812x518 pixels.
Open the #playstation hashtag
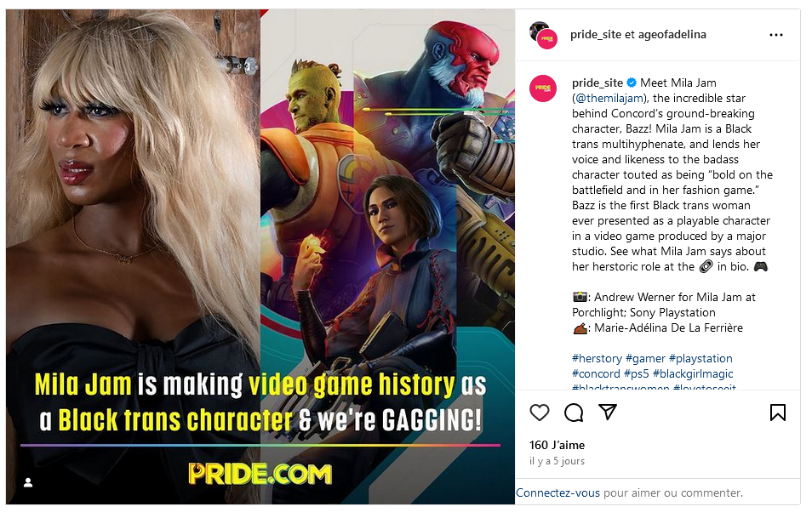click(x=700, y=358)
